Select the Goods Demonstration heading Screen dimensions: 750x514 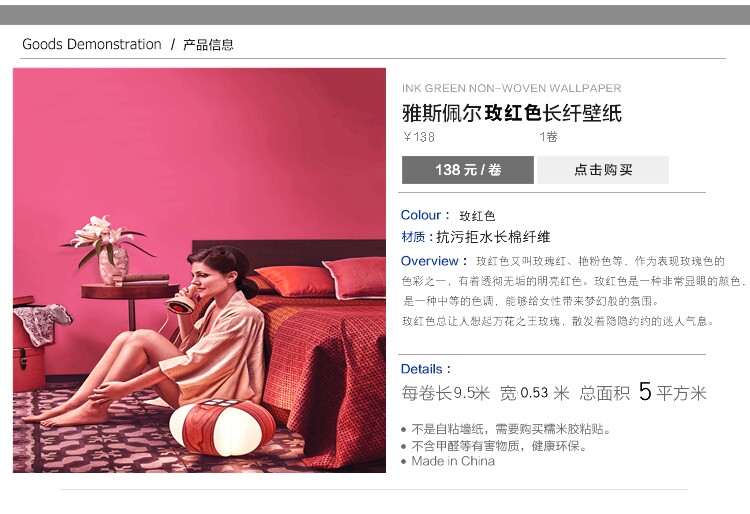pyautogui.click(x=92, y=44)
